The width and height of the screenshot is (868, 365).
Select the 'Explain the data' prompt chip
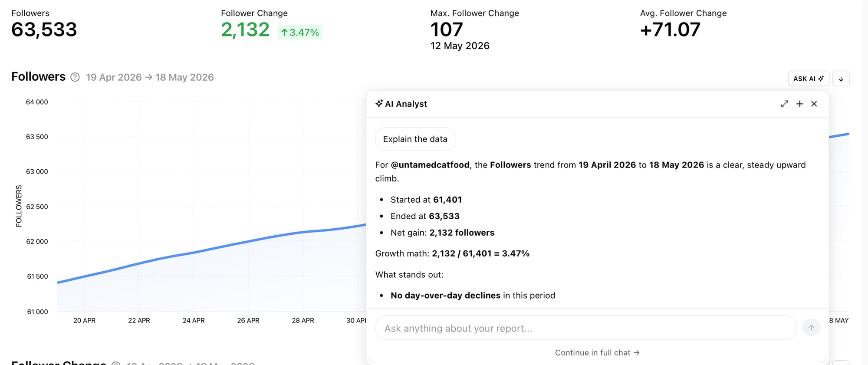415,139
